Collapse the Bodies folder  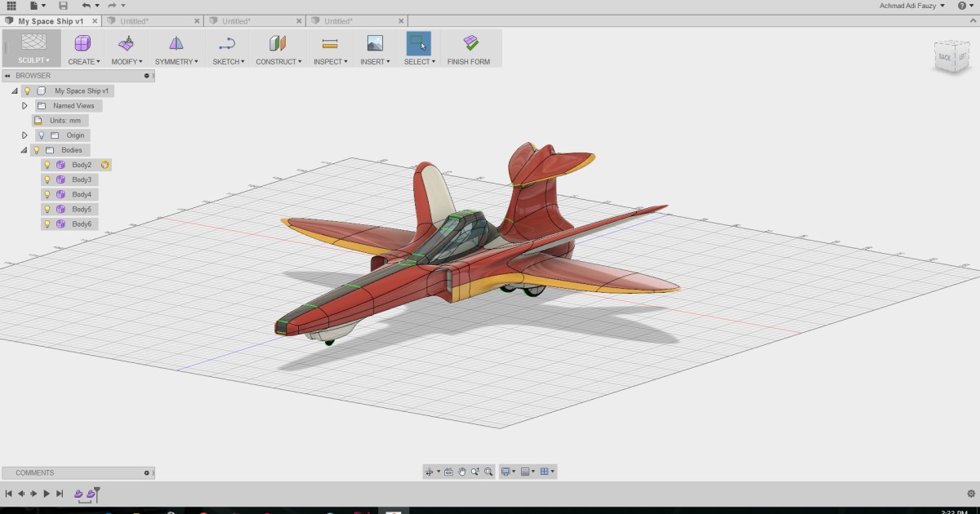click(24, 150)
